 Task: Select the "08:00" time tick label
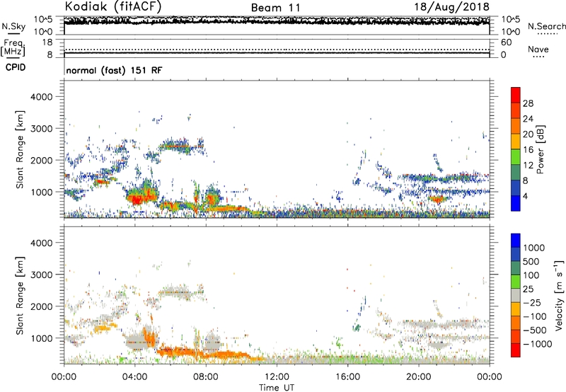pos(206,377)
